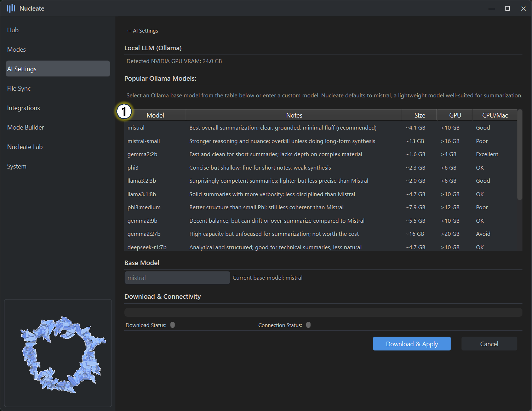
Task: Click the numbered 1 callout badge
Action: [124, 112]
